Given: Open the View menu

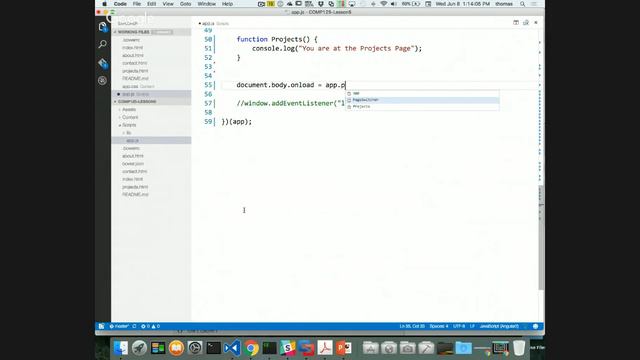Looking at the screenshot, I should tap(168, 4).
